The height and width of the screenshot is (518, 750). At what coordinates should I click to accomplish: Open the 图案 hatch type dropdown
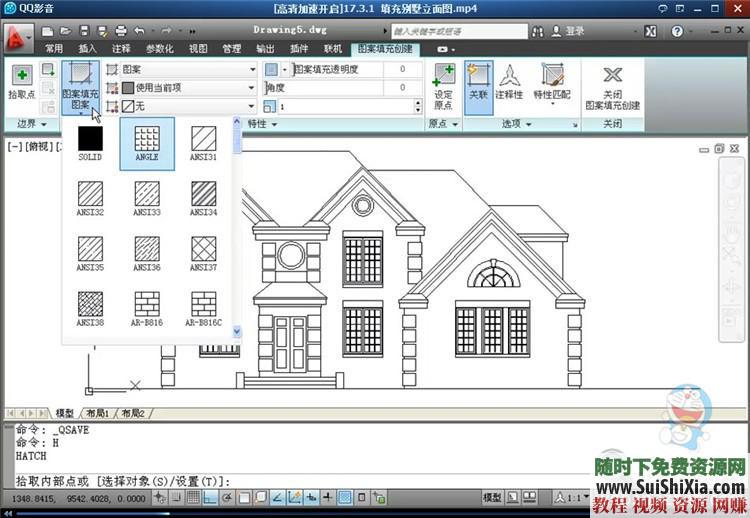(x=190, y=70)
